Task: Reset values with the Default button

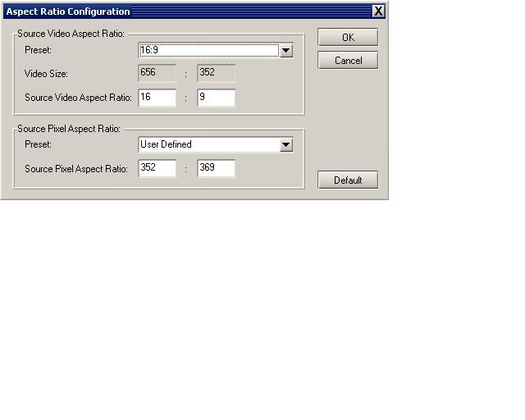Action: click(x=348, y=180)
